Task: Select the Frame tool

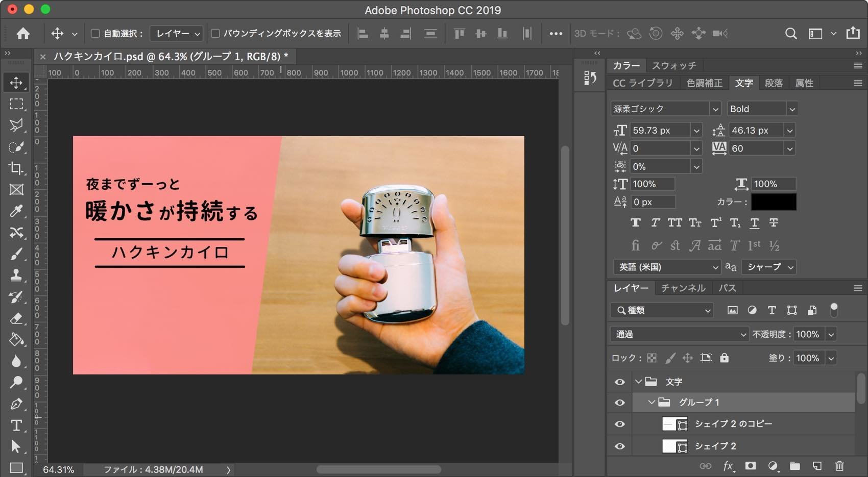Action: pyautogui.click(x=16, y=190)
